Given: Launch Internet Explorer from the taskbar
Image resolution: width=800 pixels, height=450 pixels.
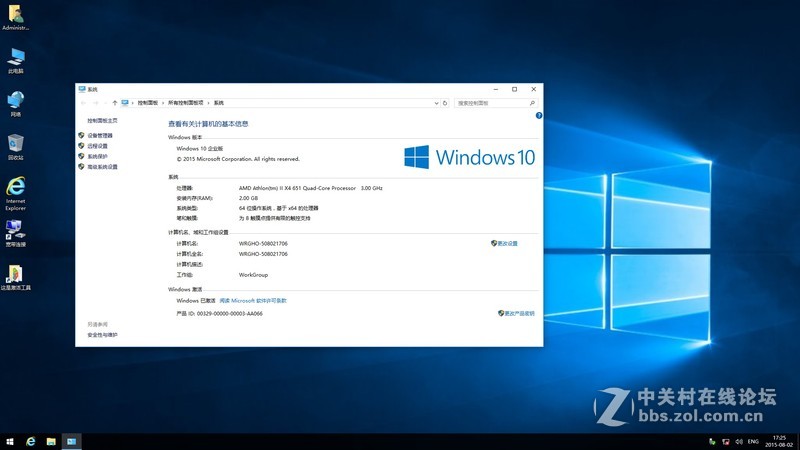Looking at the screenshot, I should coord(31,441).
